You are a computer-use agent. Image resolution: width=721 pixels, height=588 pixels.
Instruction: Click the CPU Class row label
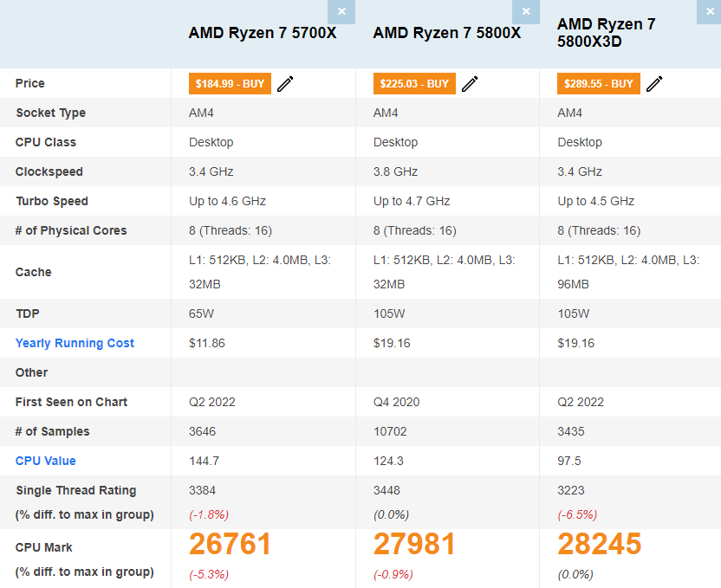46,142
